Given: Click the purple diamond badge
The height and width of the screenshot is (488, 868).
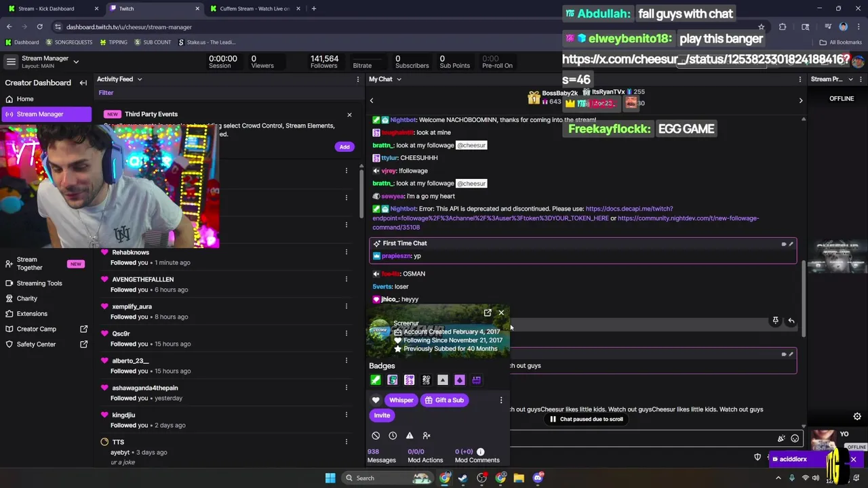Looking at the screenshot, I should tap(460, 380).
